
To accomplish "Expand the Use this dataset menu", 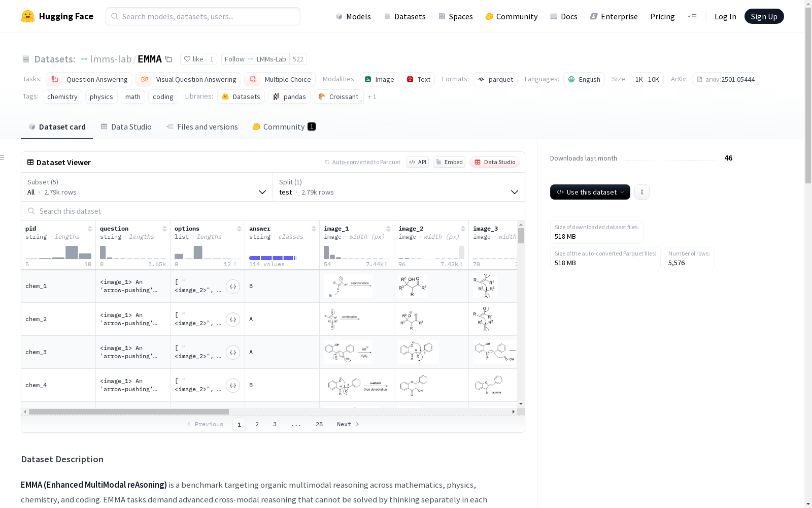I will (x=590, y=192).
